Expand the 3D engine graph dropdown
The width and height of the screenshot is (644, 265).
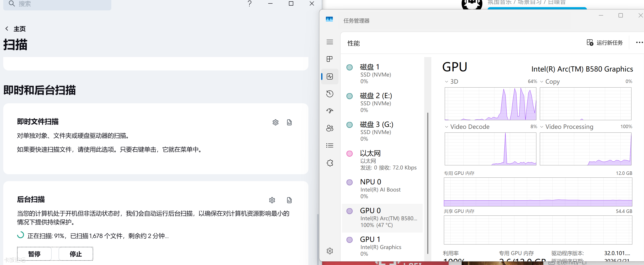point(446,81)
